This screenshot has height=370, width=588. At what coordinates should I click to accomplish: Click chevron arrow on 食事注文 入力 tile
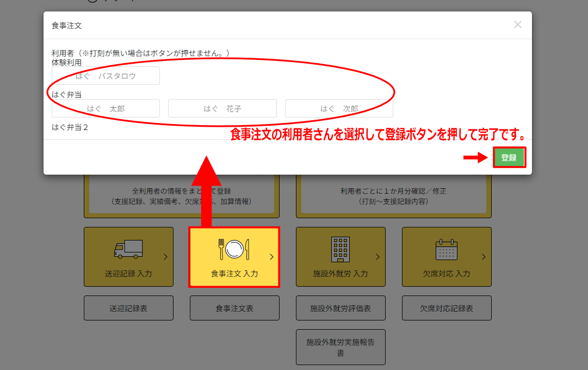pos(271,257)
